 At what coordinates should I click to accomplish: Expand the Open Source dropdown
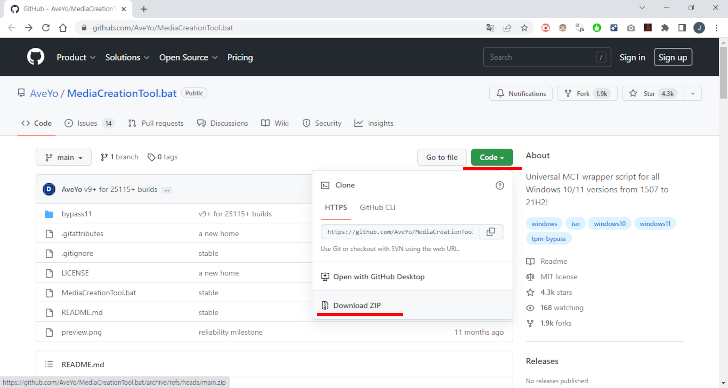click(x=188, y=57)
